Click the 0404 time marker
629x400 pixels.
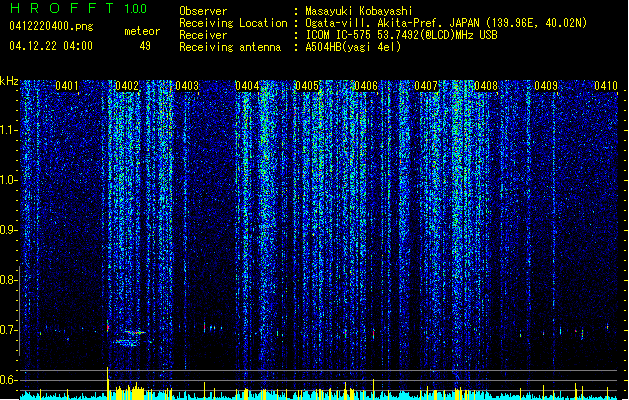pos(247,86)
